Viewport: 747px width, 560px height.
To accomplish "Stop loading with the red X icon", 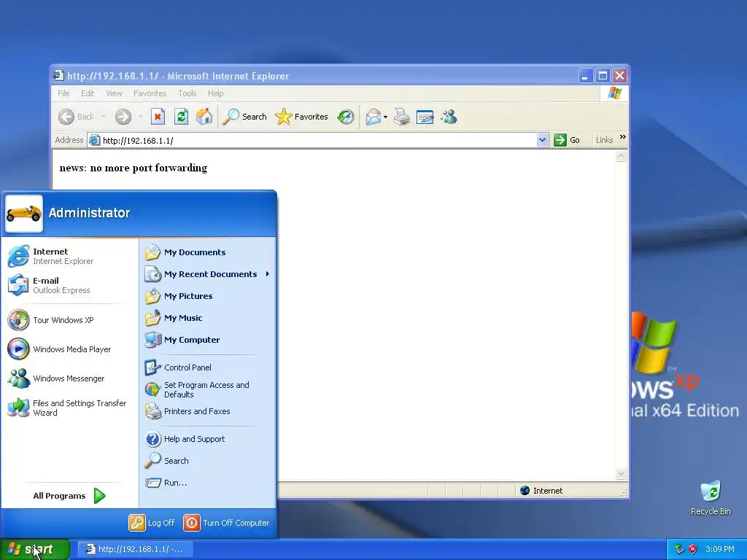I will tap(158, 117).
